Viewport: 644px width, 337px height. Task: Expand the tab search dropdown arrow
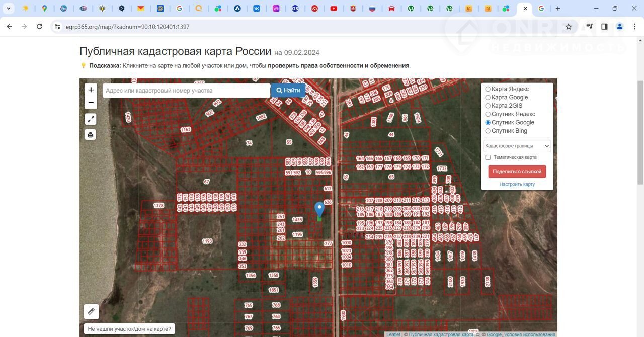9,9
